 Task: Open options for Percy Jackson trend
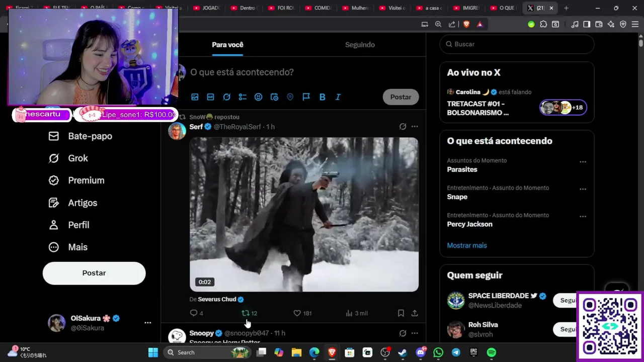click(x=583, y=216)
